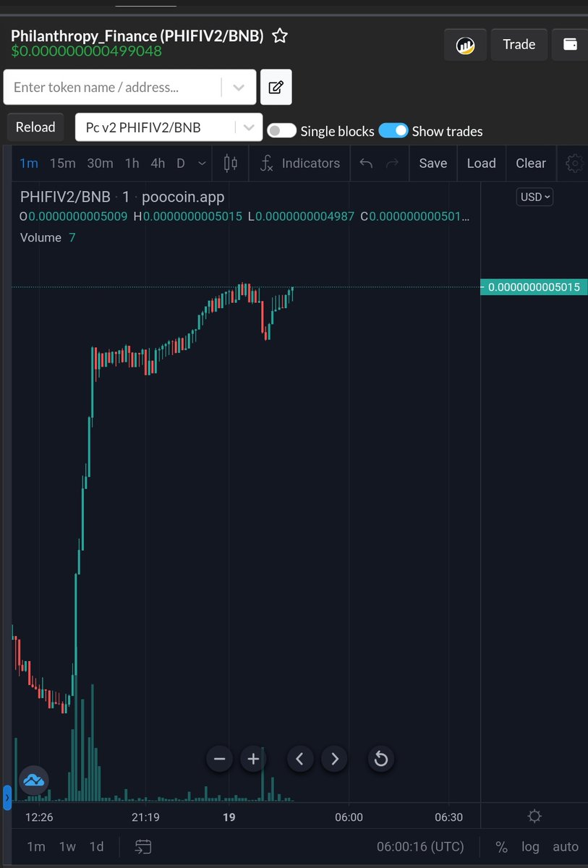Enable the Single blocks toggle
Viewport: 588px width, 868px height.
pyautogui.click(x=281, y=130)
